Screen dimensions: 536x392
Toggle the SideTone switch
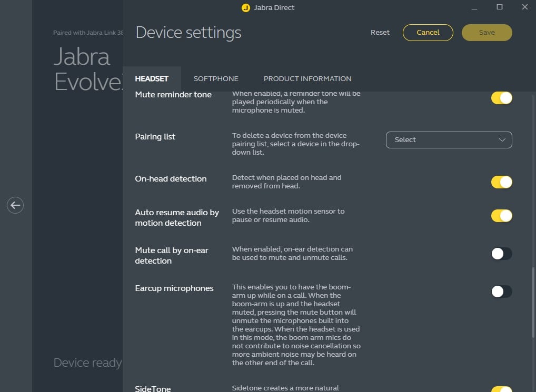tap(501, 389)
